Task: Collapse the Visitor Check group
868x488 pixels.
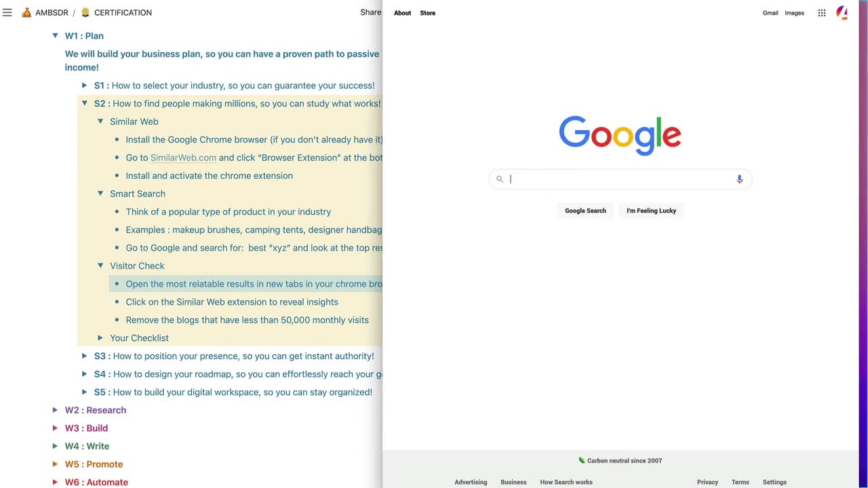Action: coord(100,266)
